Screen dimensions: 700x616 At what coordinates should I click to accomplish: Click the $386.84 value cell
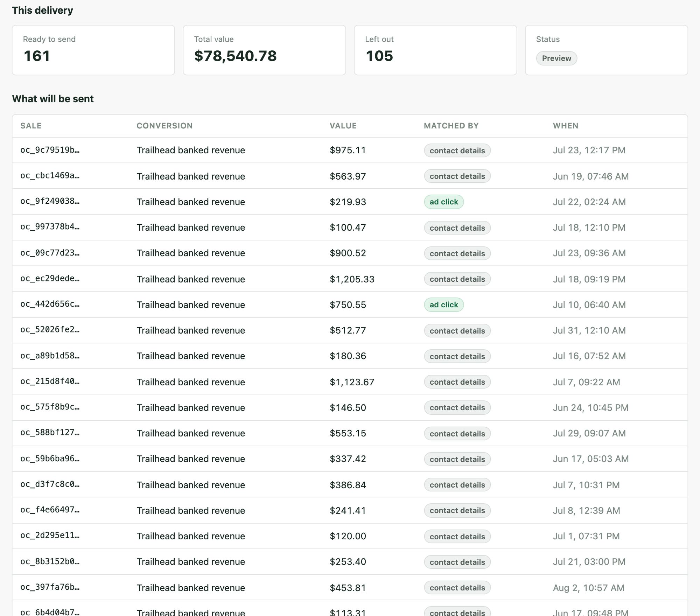point(348,485)
